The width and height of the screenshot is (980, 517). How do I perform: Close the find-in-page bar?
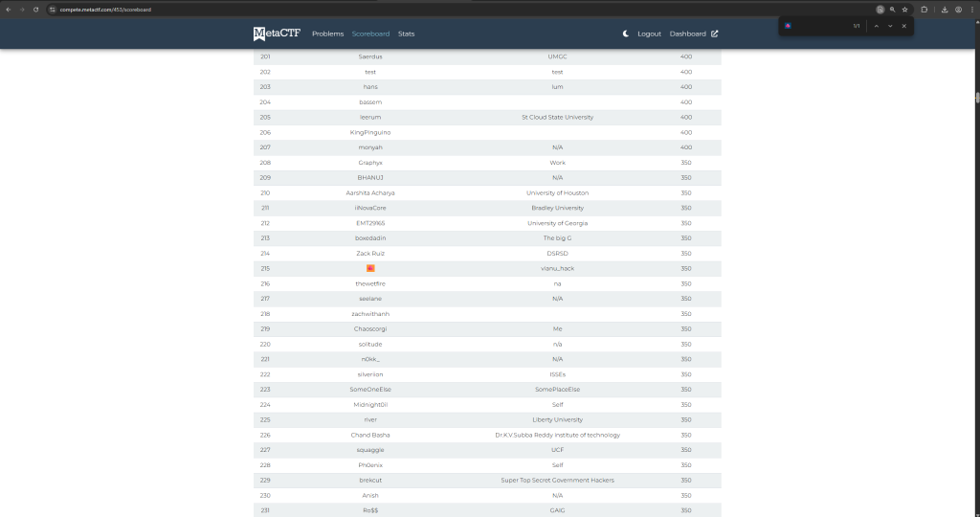pyautogui.click(x=903, y=26)
